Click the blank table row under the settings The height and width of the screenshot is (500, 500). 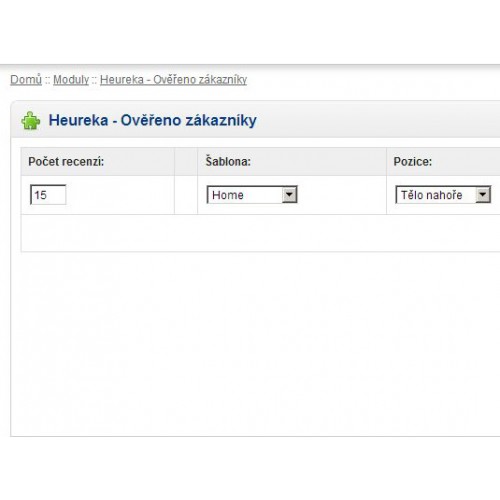pos(260,233)
